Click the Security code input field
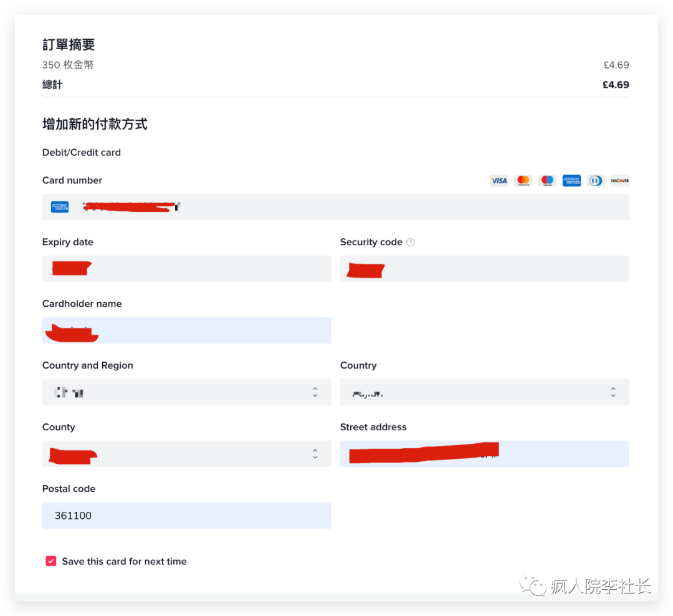This screenshot has height=616, width=673. tap(485, 269)
